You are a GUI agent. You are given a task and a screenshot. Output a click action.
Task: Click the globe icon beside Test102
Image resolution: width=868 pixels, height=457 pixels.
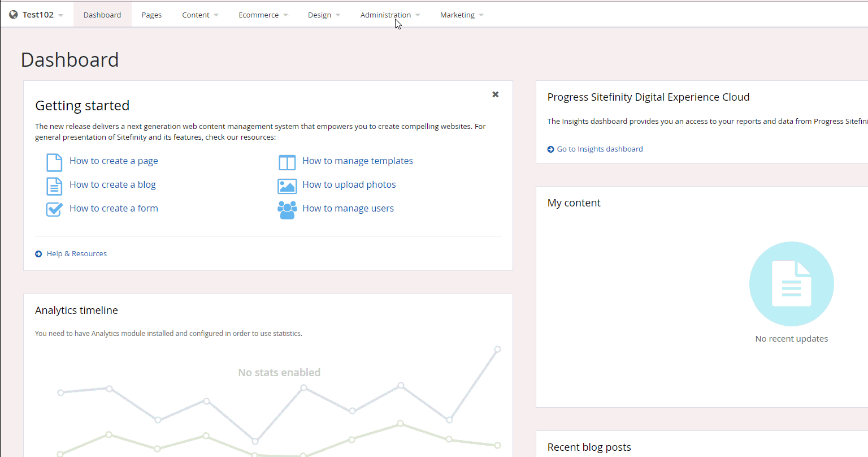coord(14,15)
